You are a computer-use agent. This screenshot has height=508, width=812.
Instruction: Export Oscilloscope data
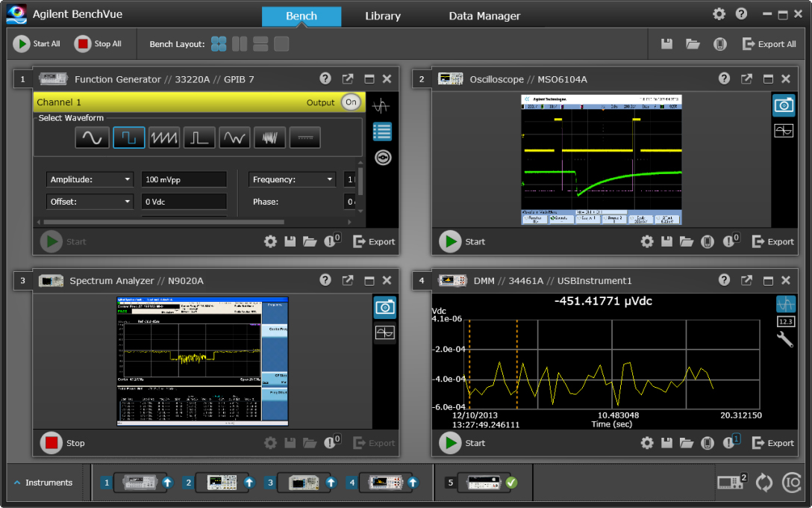772,241
